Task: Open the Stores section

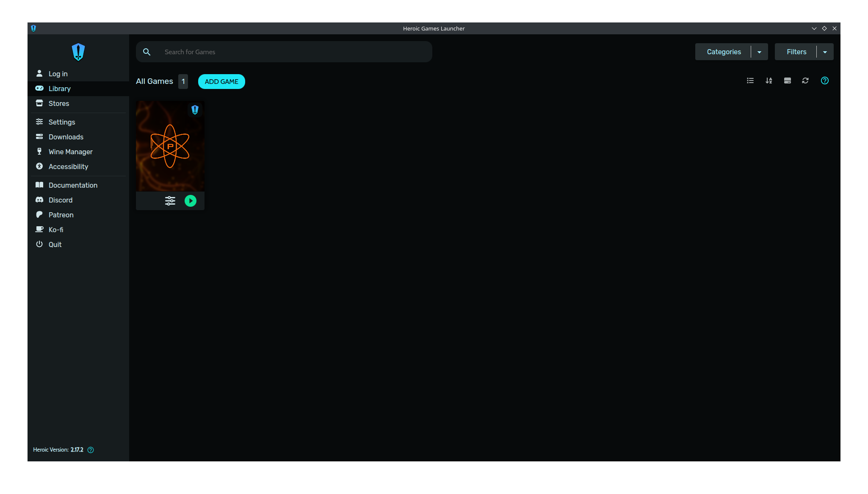Action: coord(78,103)
